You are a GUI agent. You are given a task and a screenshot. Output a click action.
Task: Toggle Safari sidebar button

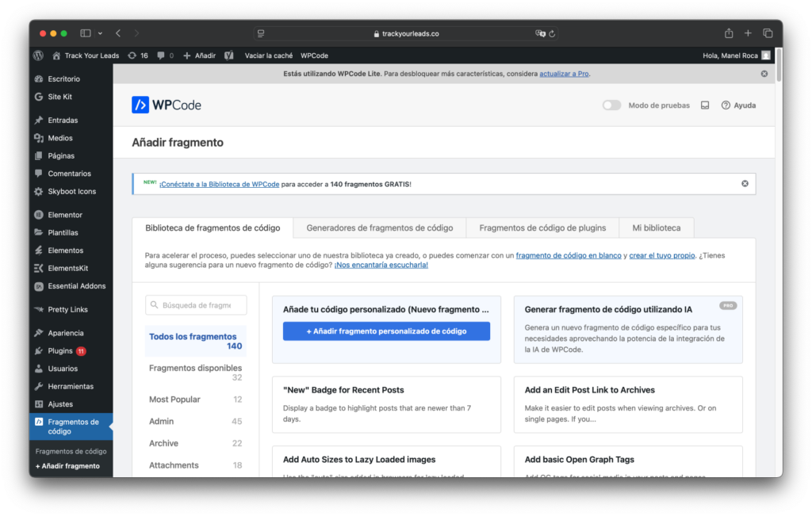[x=86, y=33]
